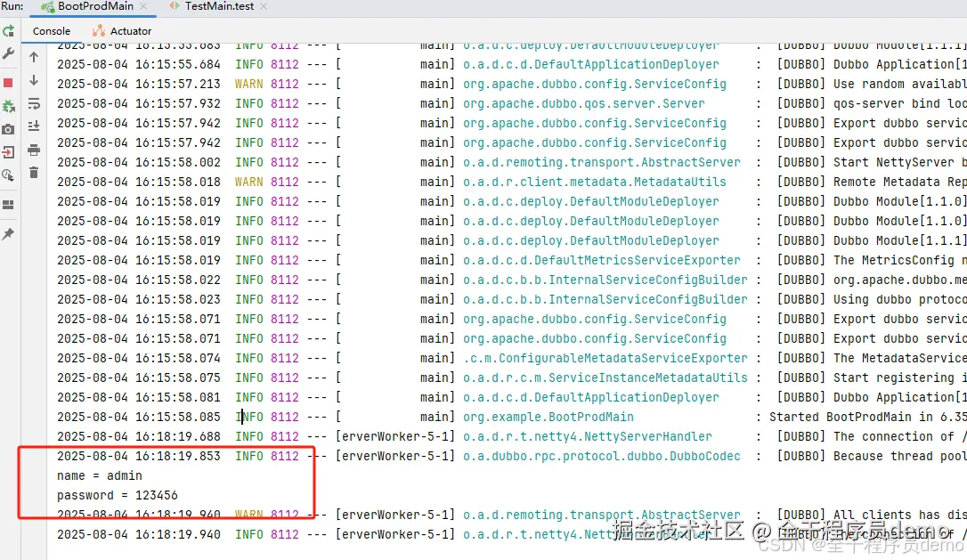Image resolution: width=967 pixels, height=560 pixels.
Task: Toggle soft-wrap in the console
Action: [34, 103]
